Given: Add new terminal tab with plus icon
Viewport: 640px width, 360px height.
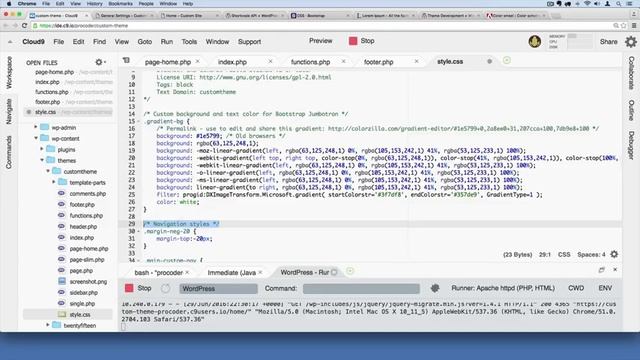Looking at the screenshot, I should coord(350,271).
